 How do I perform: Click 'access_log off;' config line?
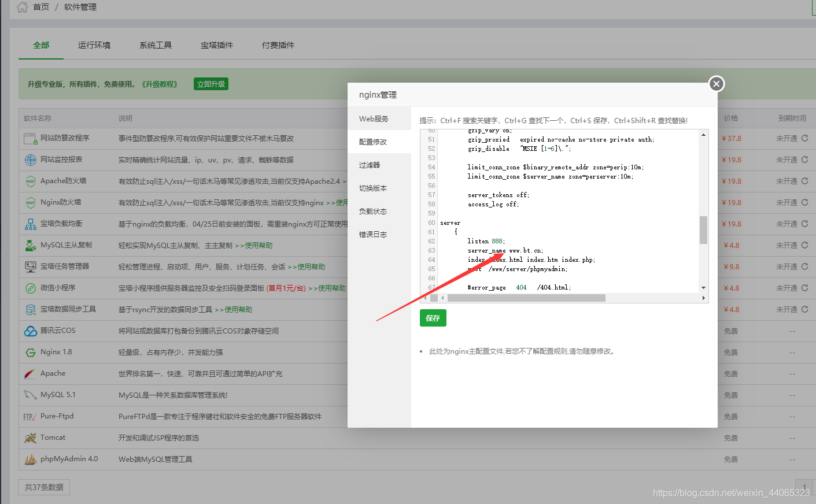(x=493, y=204)
